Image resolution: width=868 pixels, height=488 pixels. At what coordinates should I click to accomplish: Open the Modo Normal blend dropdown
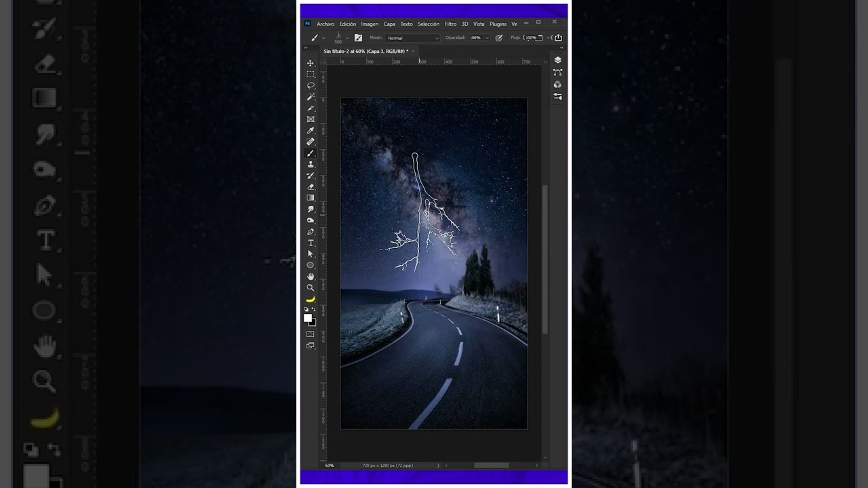click(x=413, y=38)
